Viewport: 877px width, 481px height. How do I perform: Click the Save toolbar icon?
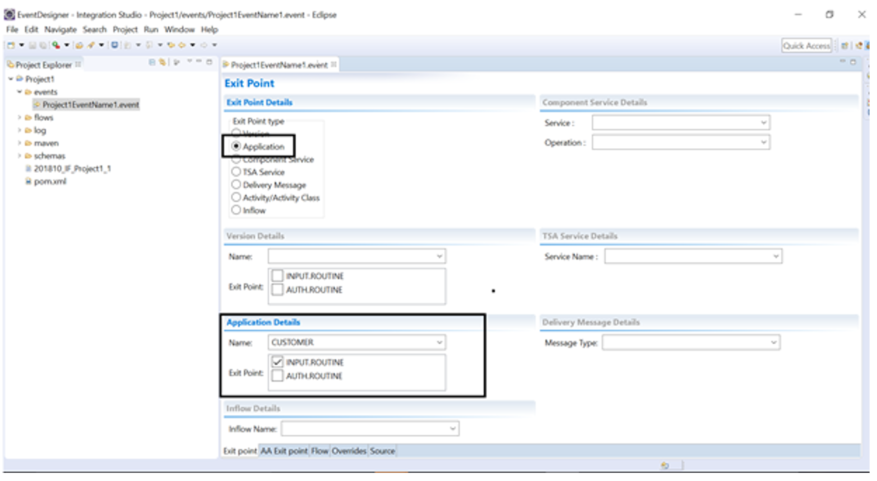pyautogui.click(x=29, y=46)
